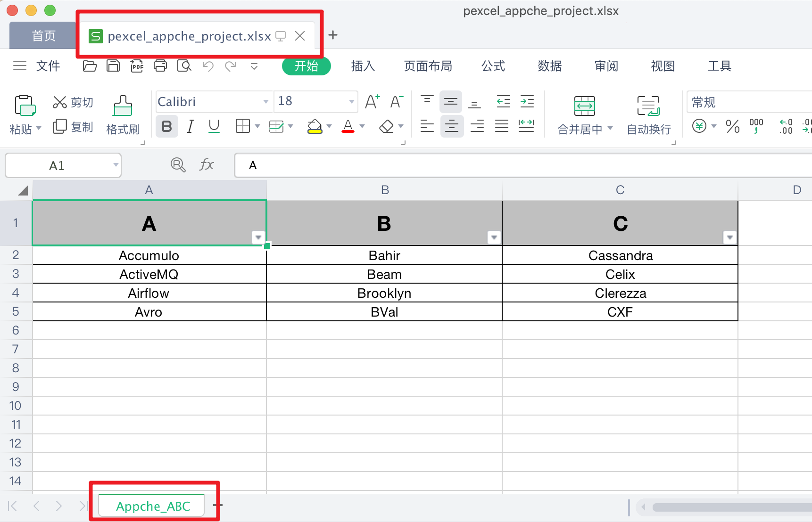
Task: Click distributed alignment icon
Action: (x=526, y=126)
